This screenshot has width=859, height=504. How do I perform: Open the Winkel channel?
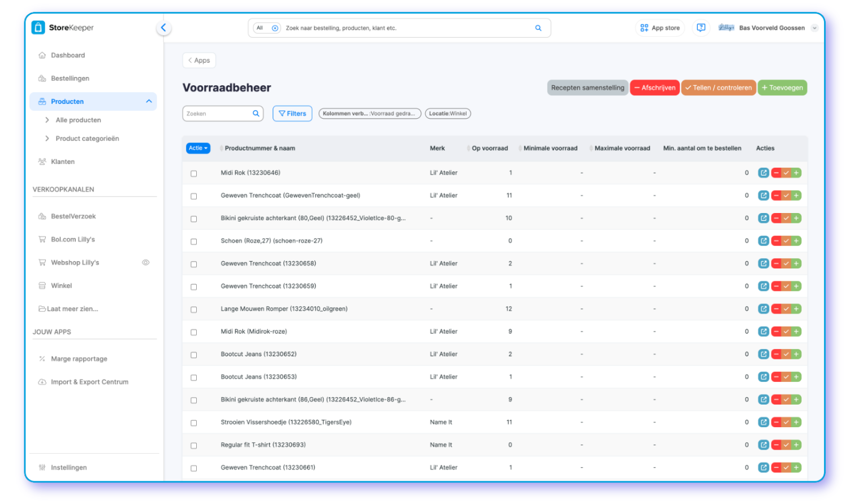point(61,286)
